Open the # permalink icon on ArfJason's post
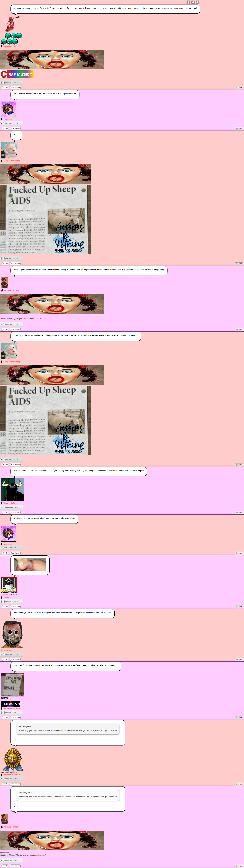This screenshot has height=868, width=244. pos(1,654)
